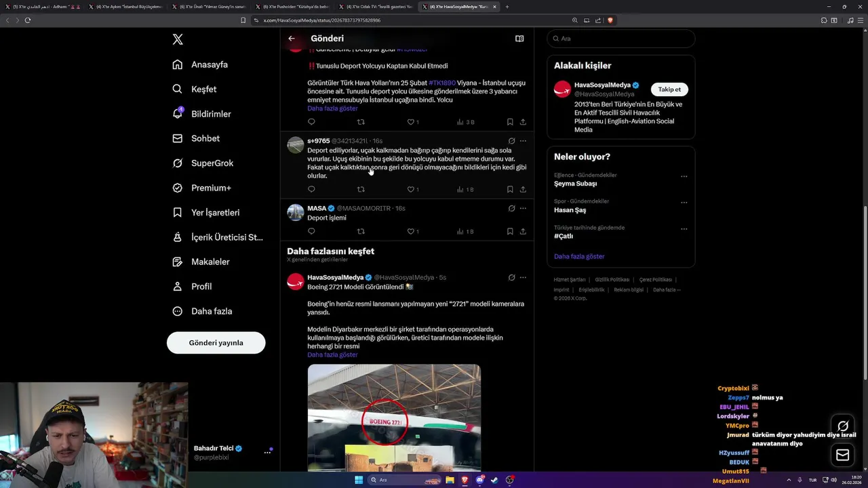Go back using the Gönderi arrow
868x488 pixels.
tap(292, 39)
